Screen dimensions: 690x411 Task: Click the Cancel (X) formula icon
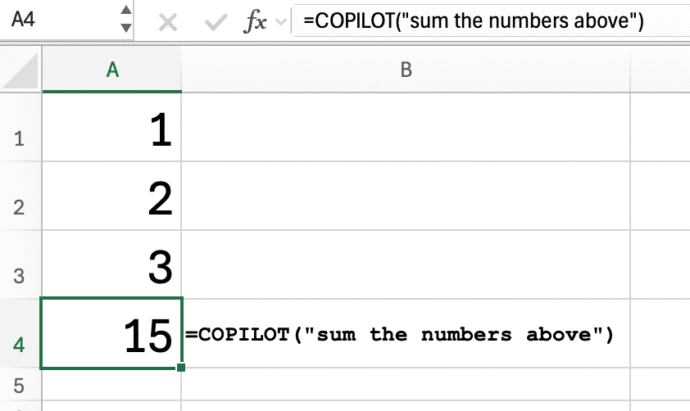[167, 21]
